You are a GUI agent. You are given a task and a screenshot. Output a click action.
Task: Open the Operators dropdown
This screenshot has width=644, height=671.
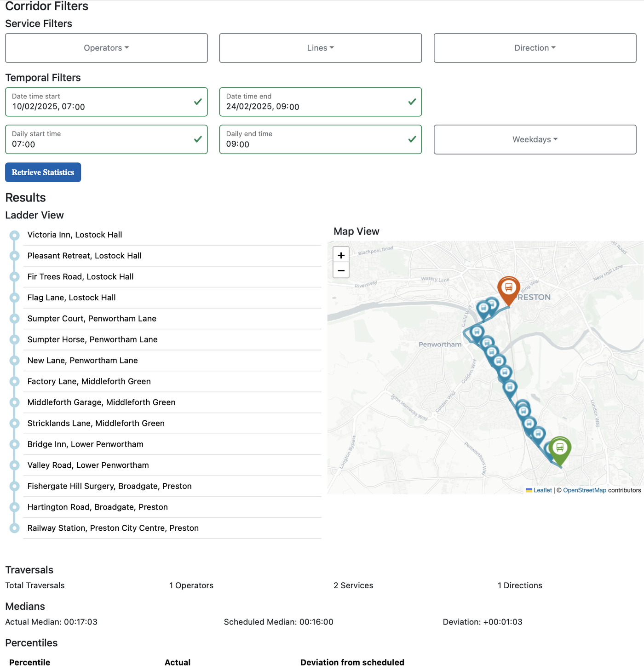106,48
